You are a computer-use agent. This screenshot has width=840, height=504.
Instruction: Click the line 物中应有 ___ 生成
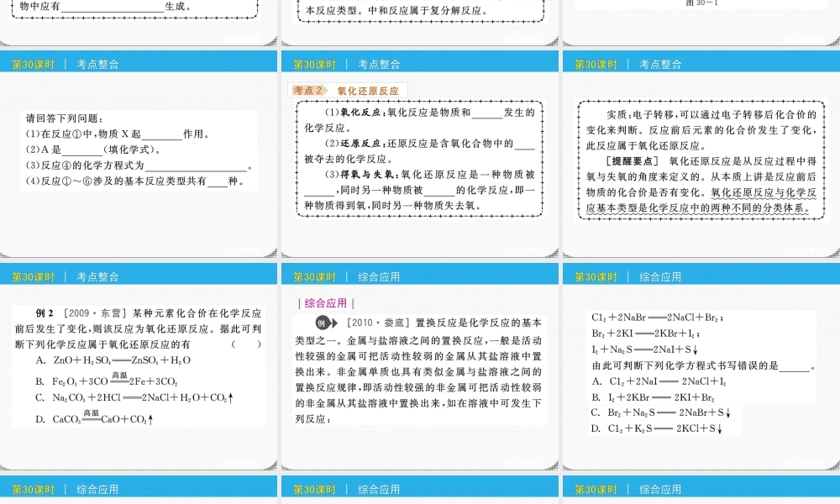105,7
